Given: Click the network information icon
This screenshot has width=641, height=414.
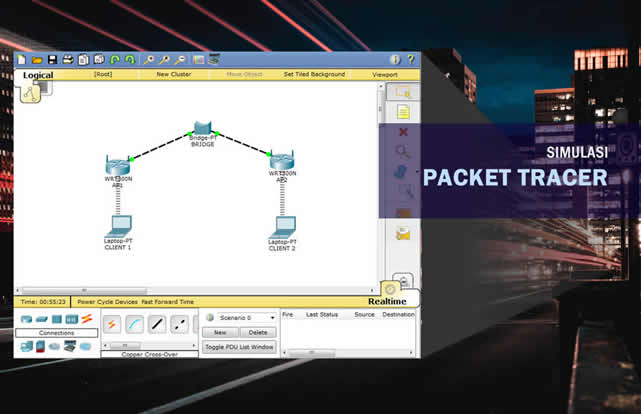Looking at the screenshot, I should (x=395, y=60).
